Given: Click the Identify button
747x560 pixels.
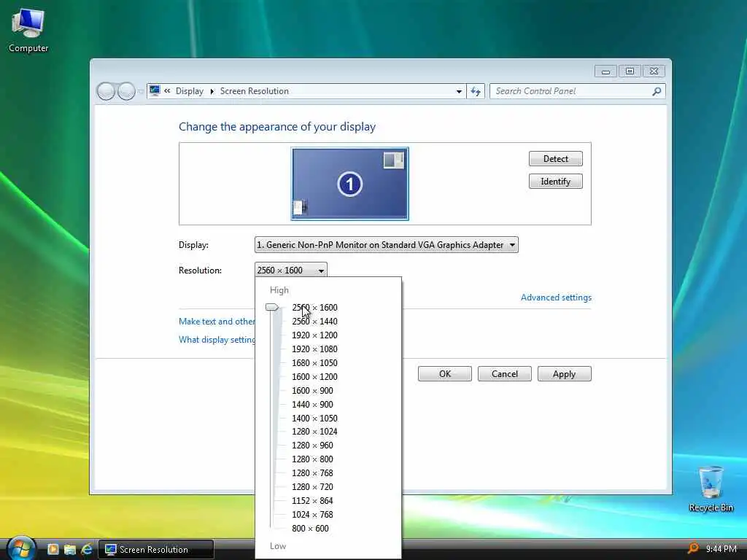Looking at the screenshot, I should (x=555, y=182).
